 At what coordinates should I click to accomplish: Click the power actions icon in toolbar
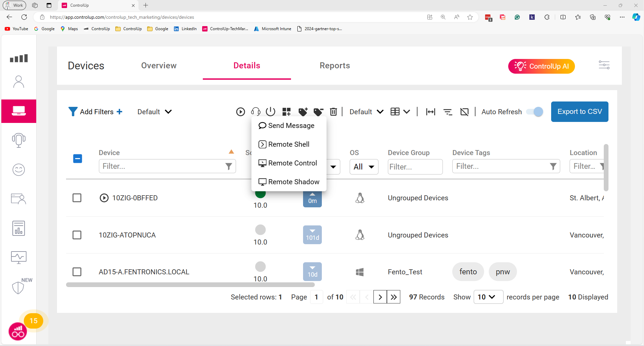tap(270, 112)
